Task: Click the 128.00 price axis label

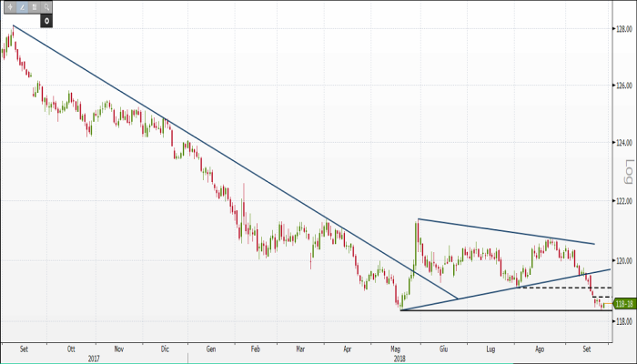Action: (624, 29)
